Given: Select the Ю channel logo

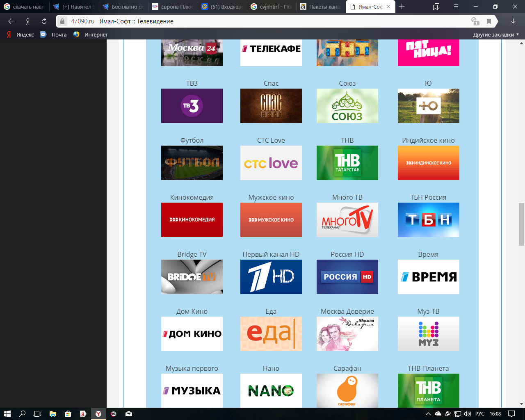Looking at the screenshot, I should [x=429, y=106].
